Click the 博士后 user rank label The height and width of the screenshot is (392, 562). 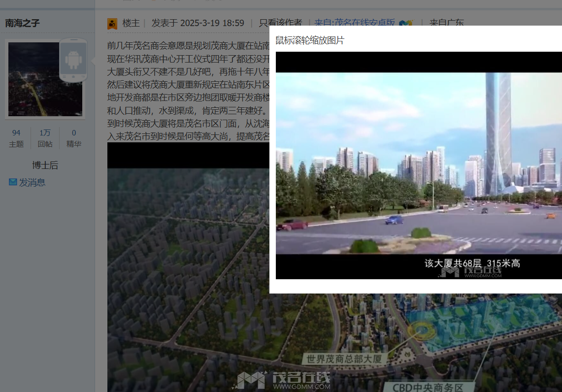point(45,165)
